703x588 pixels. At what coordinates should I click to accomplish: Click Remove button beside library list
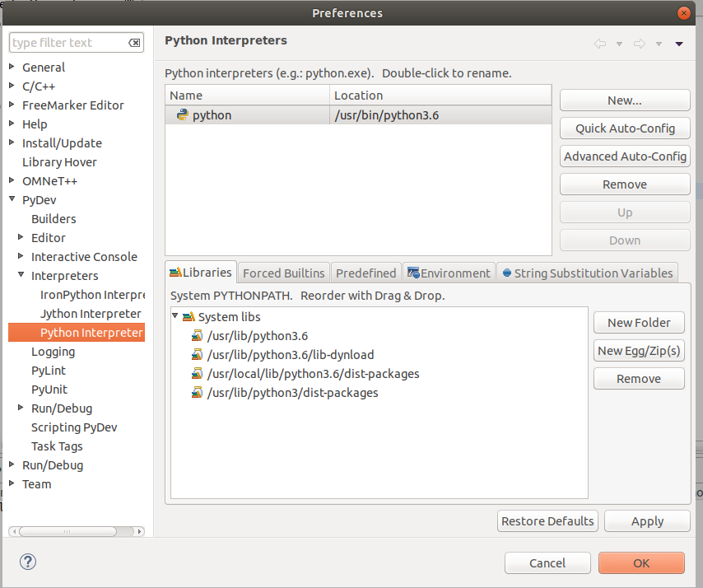point(639,379)
